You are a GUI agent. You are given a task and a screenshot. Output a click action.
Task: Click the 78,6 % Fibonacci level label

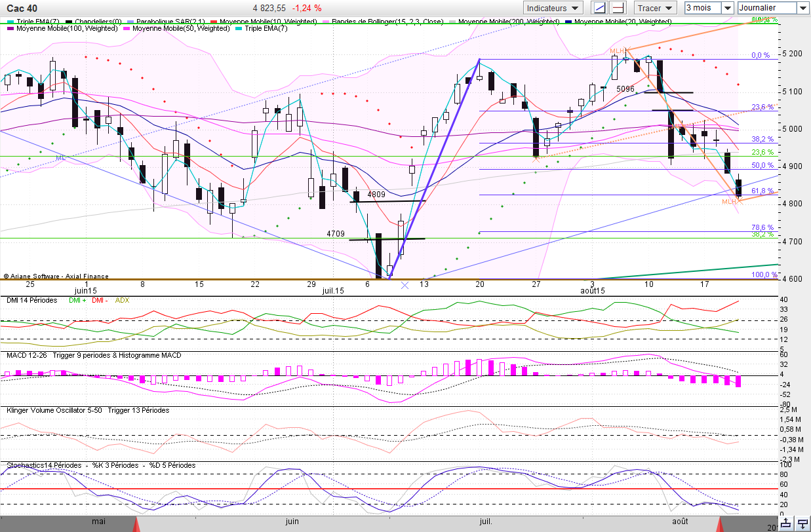point(762,227)
